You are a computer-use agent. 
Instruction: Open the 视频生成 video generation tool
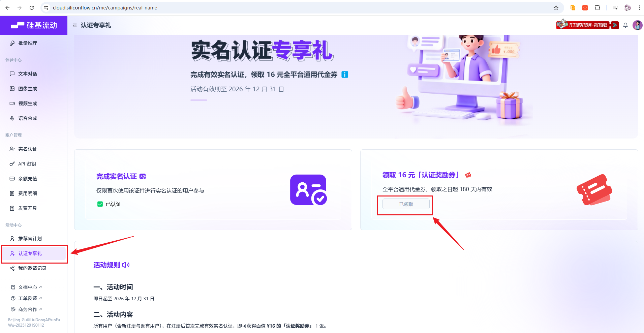28,103
